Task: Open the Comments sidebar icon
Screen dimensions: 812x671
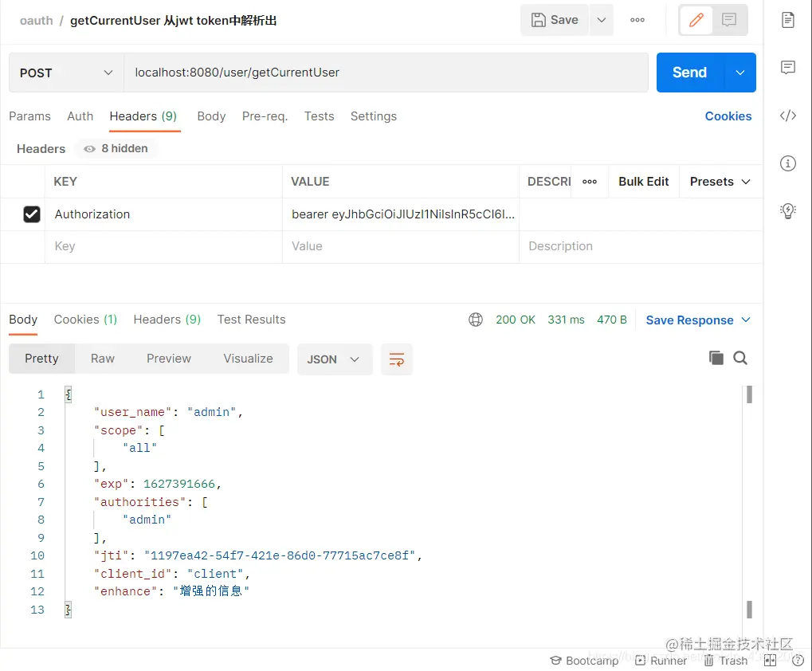Action: 787,67
